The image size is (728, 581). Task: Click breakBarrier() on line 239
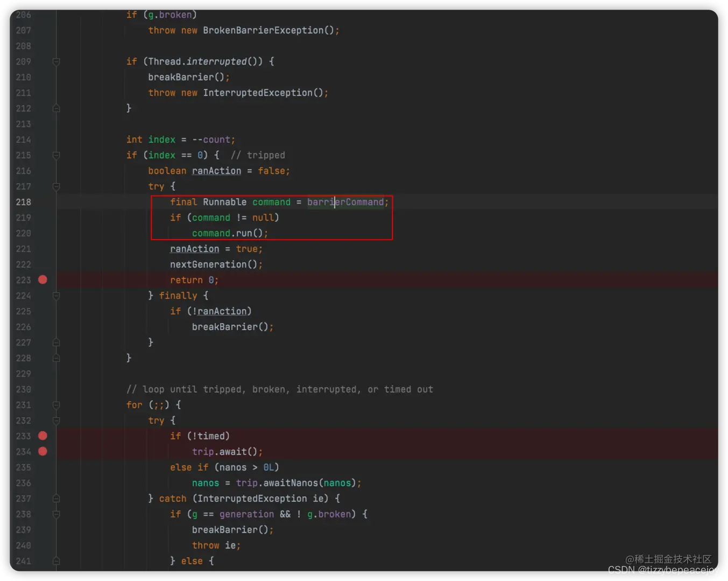(230, 530)
